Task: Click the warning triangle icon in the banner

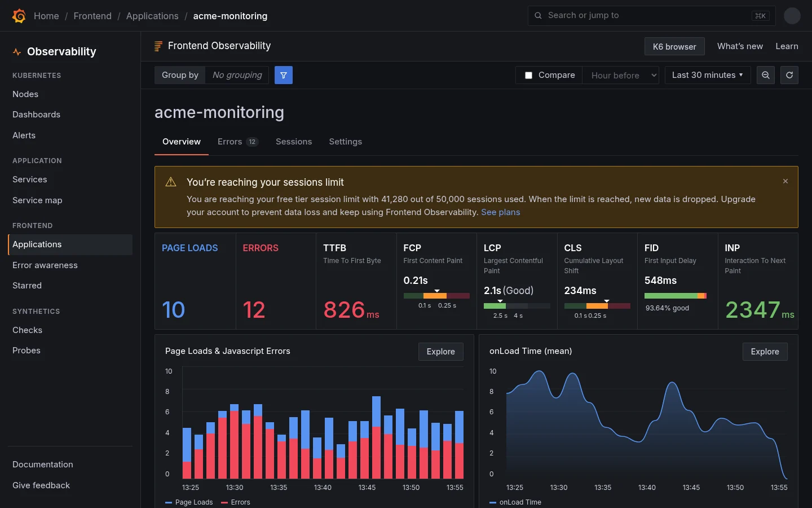Action: pyautogui.click(x=171, y=182)
